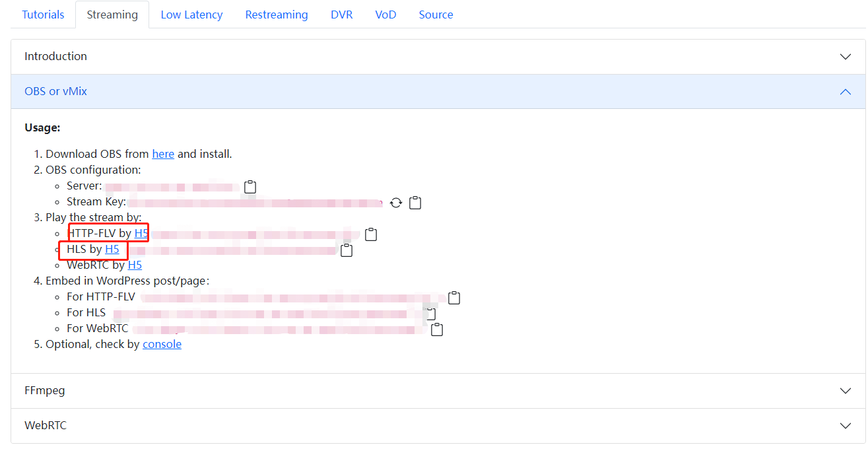Image resolution: width=868 pixels, height=449 pixels.
Task: Copy the OBS Server address
Action: [x=250, y=187]
